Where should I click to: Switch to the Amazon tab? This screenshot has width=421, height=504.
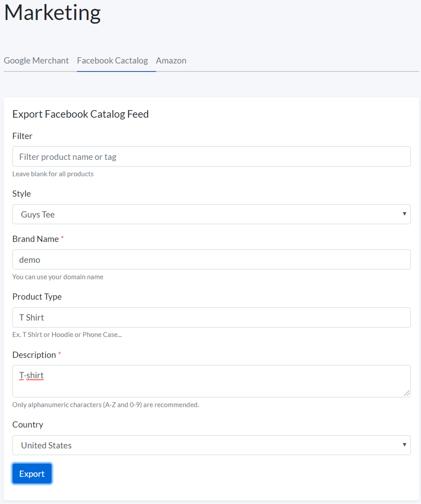pos(171,60)
